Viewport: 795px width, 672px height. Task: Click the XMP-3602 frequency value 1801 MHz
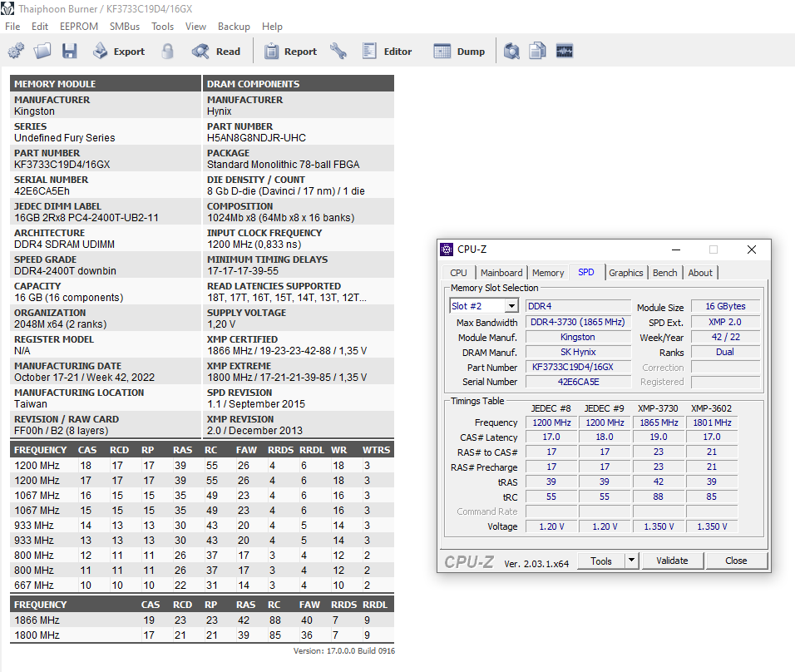[x=712, y=422]
